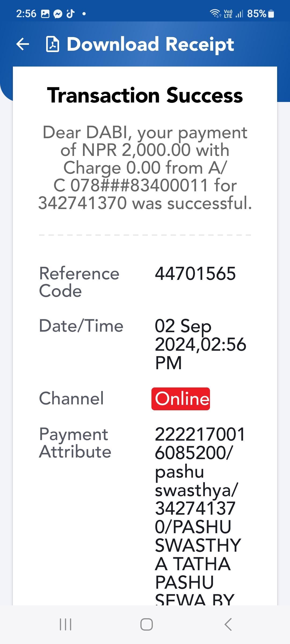The height and width of the screenshot is (644, 290).
Task: Tap the Wi-Fi status icon
Action: [x=215, y=13]
